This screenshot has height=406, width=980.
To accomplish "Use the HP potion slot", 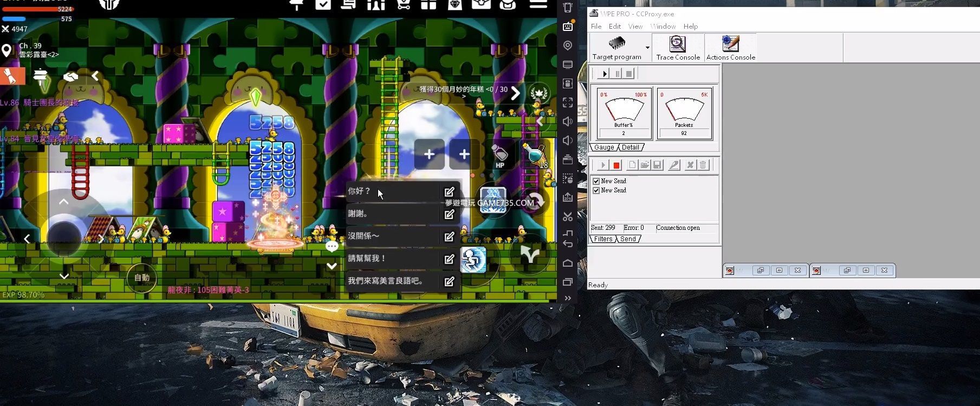I will click(499, 156).
